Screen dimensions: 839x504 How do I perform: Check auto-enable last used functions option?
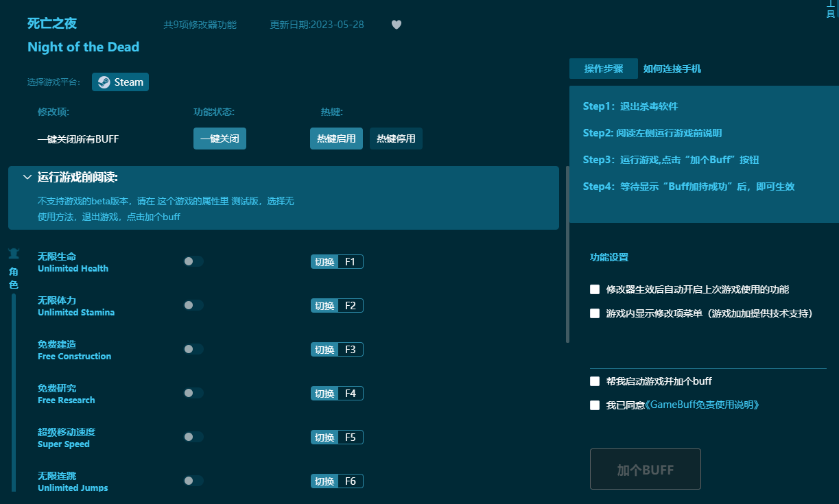[595, 289]
